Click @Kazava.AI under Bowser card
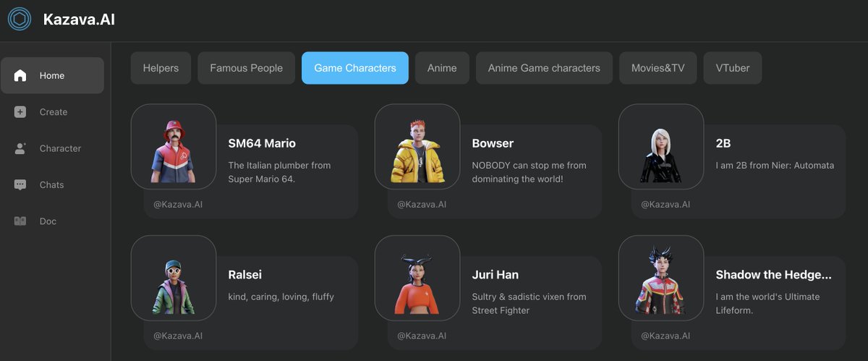The height and width of the screenshot is (361, 868). 422,205
